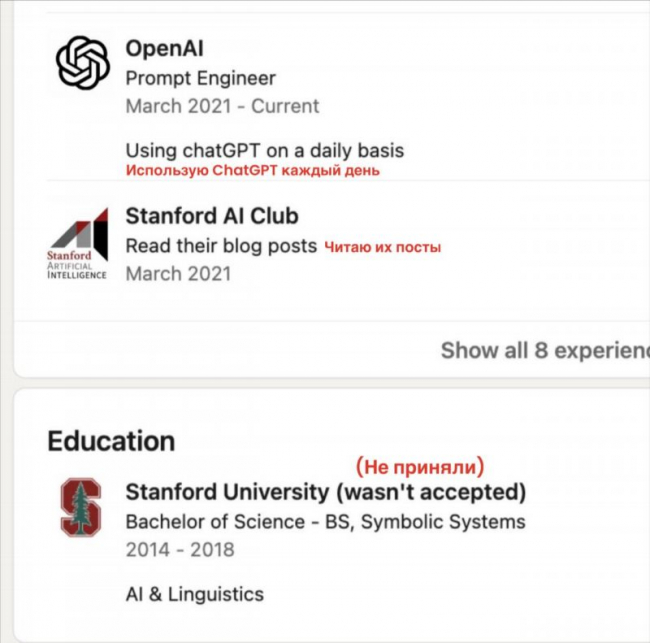Click the red 'Читаю их посты' annotation
This screenshot has width=650, height=643.
[383, 247]
